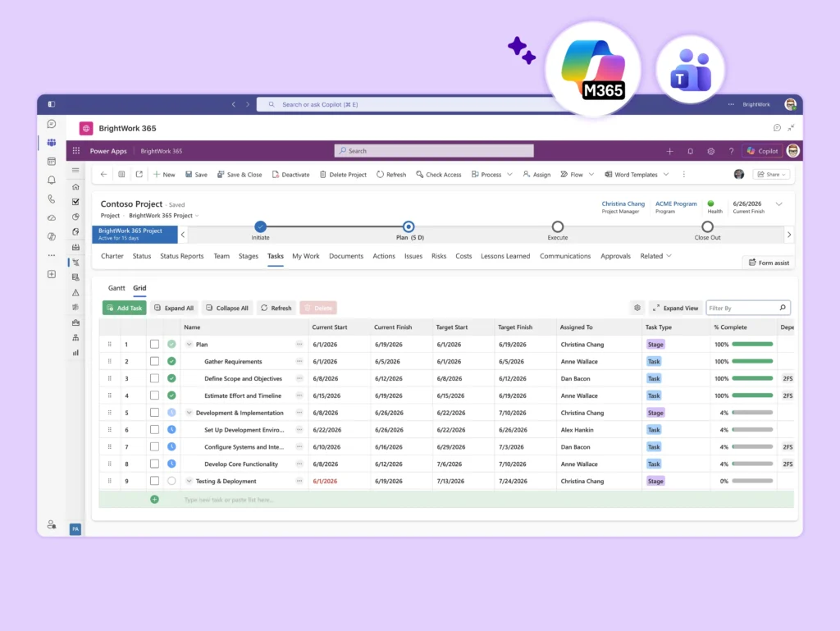Click the Teams apps plus icon in rail
Screen dimensions: 840x631
(52, 274)
